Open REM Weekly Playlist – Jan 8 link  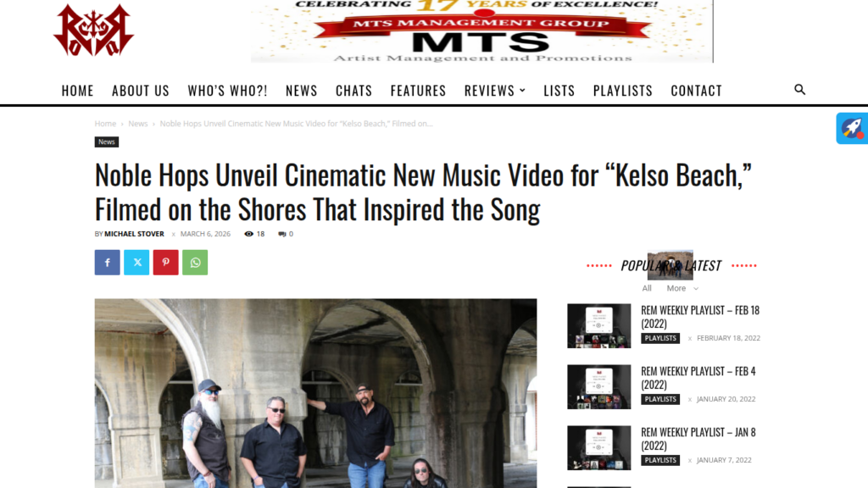point(698,439)
